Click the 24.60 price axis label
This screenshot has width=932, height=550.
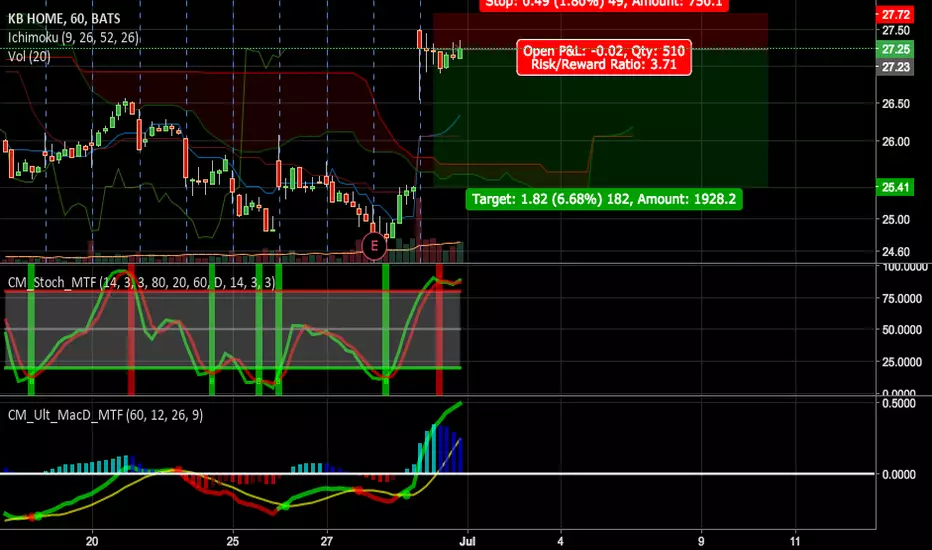pyautogui.click(x=896, y=252)
